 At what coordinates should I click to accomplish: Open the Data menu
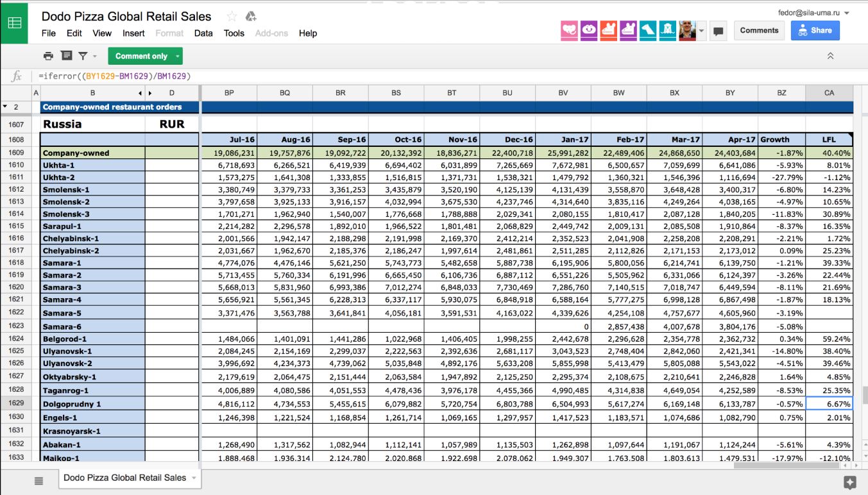pos(203,33)
